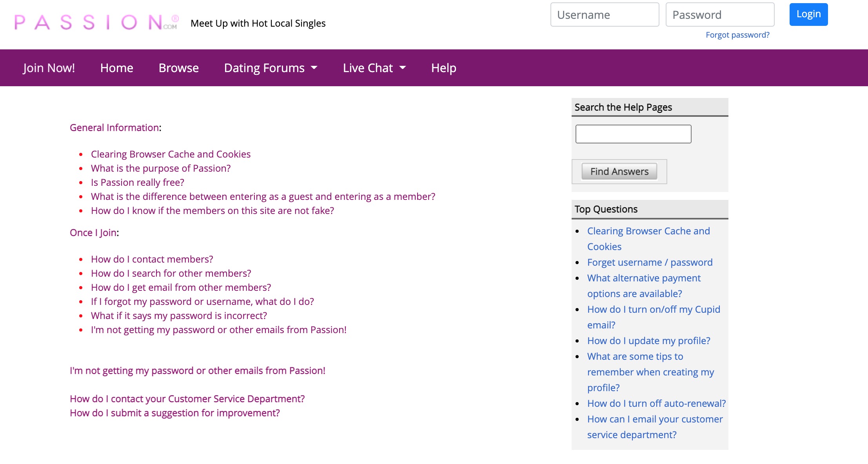Open standalone I'm not getting my password link below list

point(198,370)
